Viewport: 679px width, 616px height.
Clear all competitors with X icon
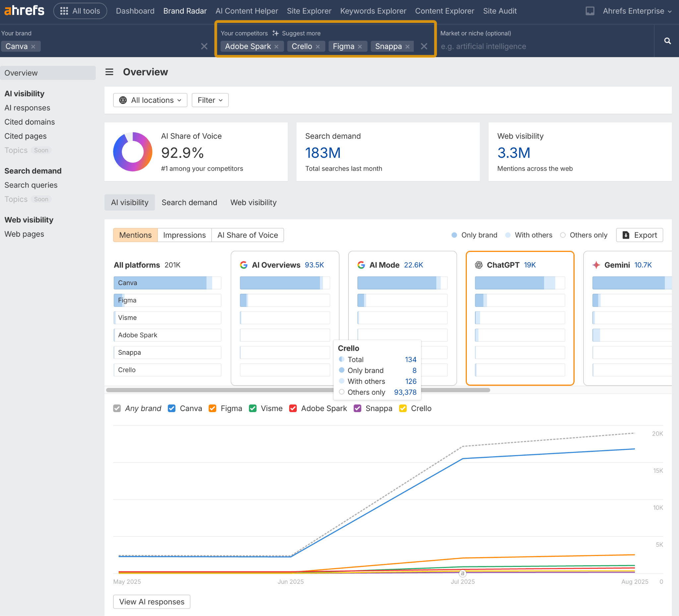[424, 46]
